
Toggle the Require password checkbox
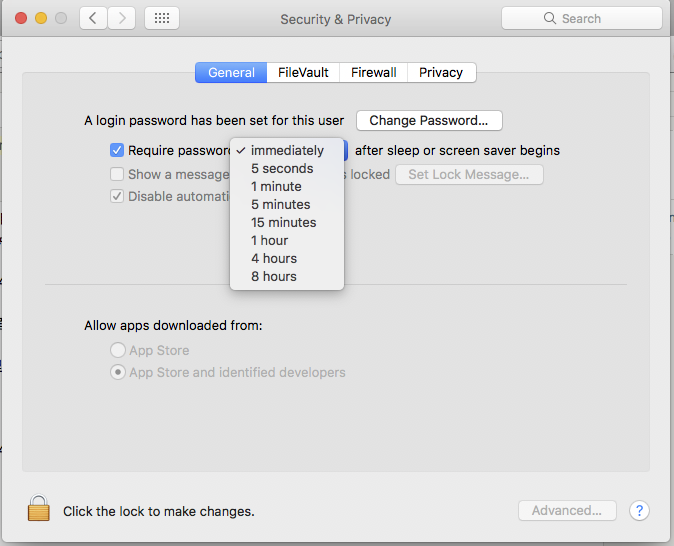click(117, 150)
